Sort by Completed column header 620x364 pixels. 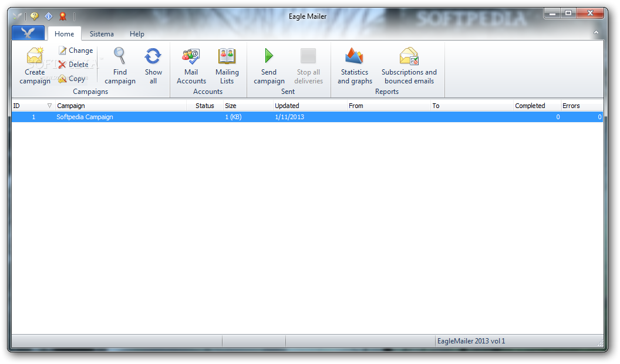[x=537, y=106]
